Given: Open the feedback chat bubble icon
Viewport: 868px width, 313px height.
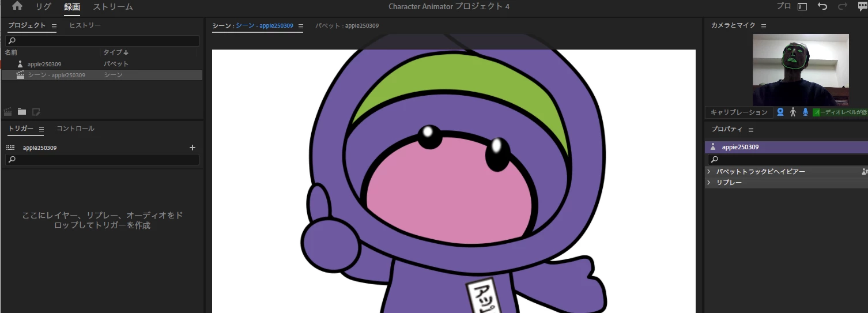Looking at the screenshot, I should pyautogui.click(x=862, y=6).
